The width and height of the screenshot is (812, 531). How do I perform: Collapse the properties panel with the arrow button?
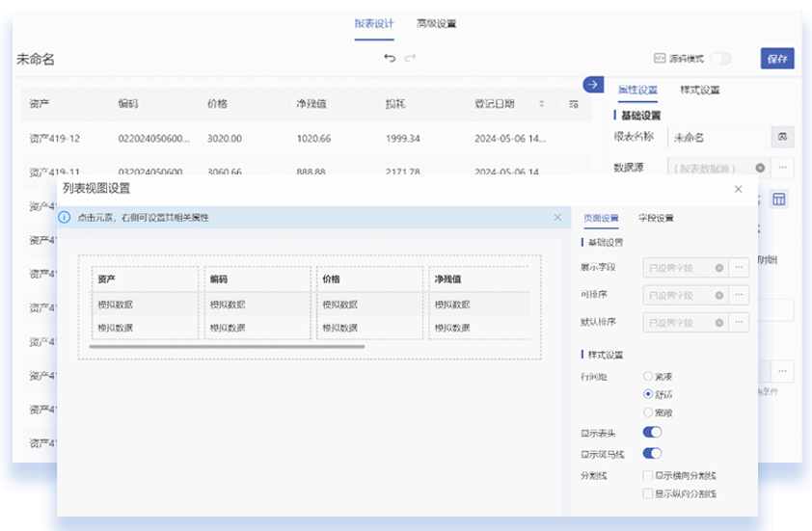593,85
